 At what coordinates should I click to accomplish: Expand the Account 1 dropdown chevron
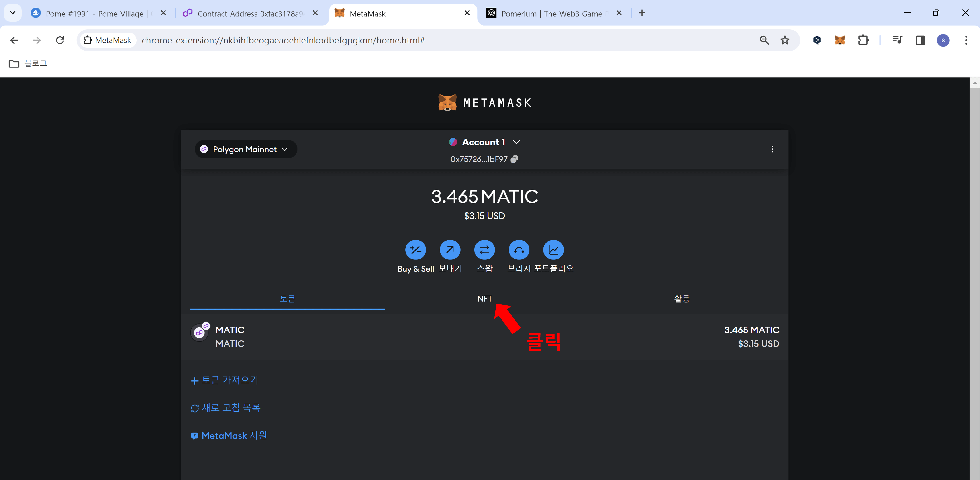[x=516, y=142]
